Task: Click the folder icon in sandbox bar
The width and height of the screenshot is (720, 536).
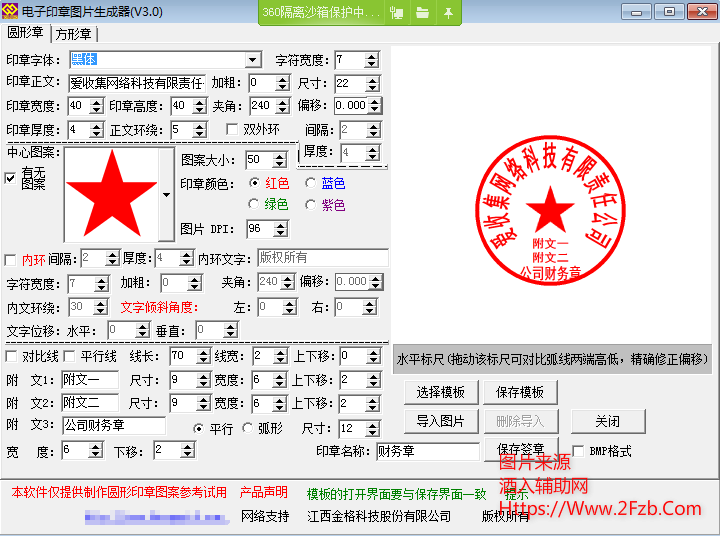Action: (423, 12)
